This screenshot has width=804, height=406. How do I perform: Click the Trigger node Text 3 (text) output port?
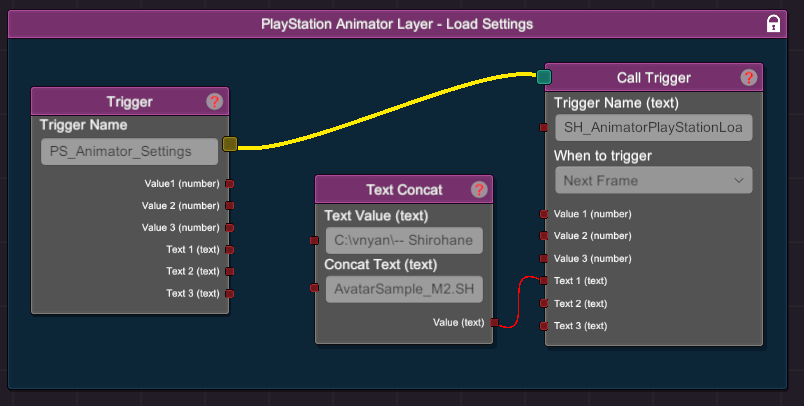click(x=230, y=293)
